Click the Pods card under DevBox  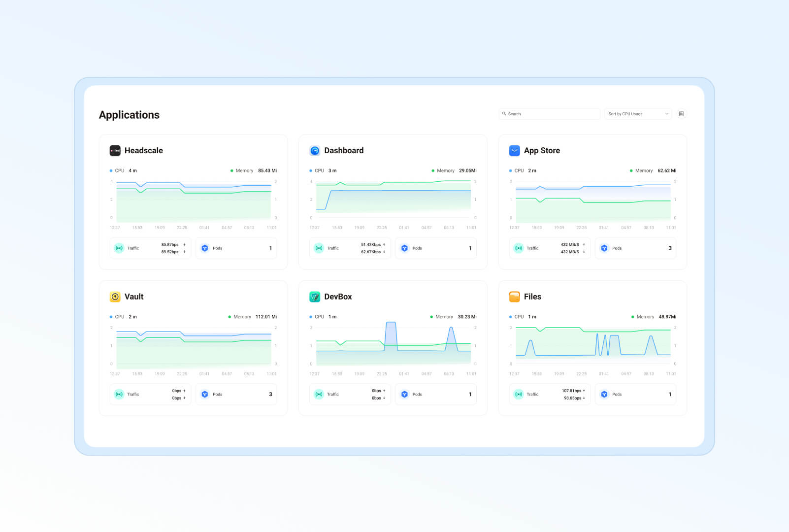(x=435, y=394)
